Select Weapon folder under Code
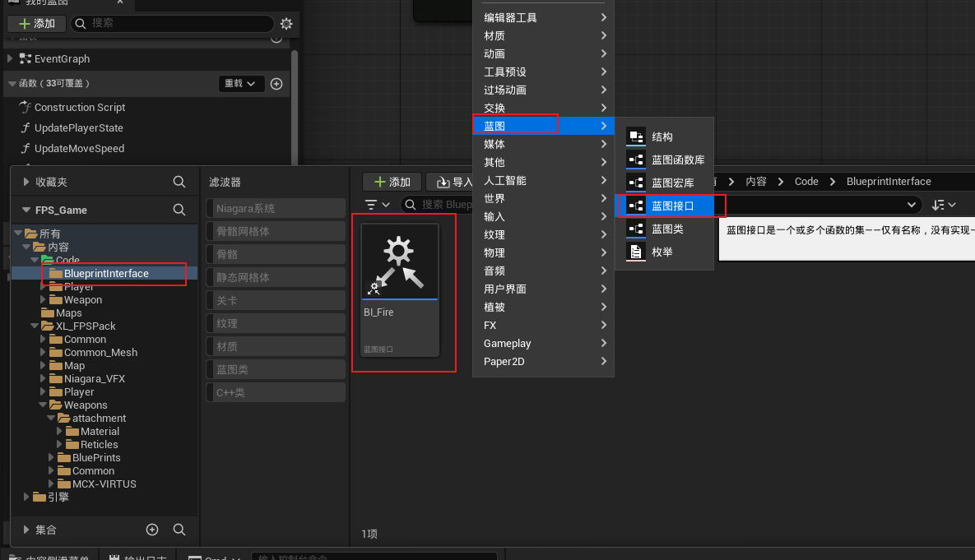The image size is (975, 560). (83, 299)
